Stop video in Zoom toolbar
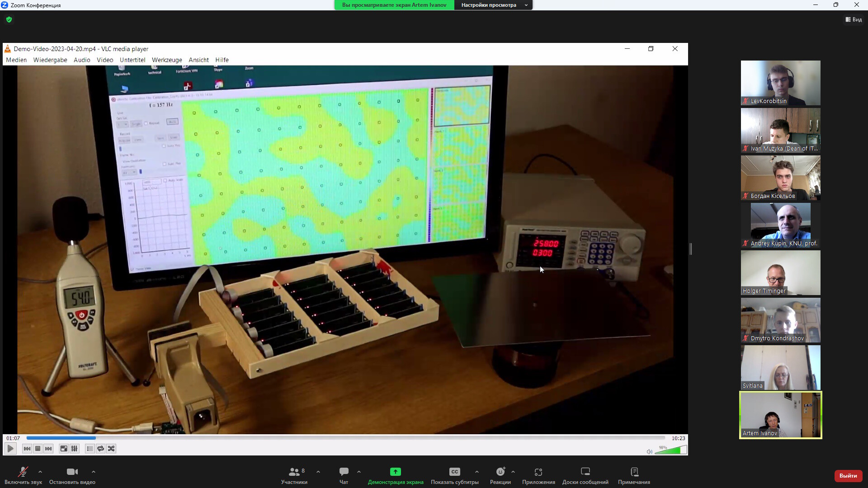868x488 pixels. 72,476
